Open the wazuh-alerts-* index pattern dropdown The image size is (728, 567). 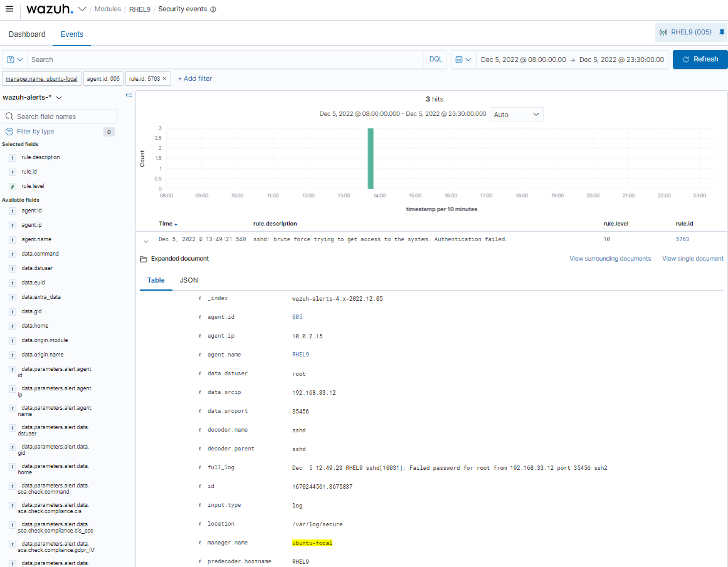(32, 98)
